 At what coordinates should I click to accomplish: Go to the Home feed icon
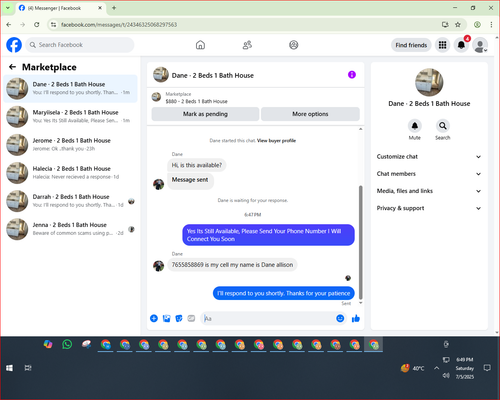pos(200,45)
